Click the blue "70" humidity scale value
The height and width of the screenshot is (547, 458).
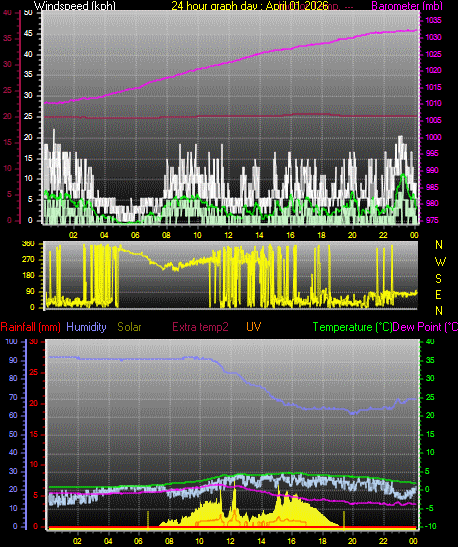point(13,397)
